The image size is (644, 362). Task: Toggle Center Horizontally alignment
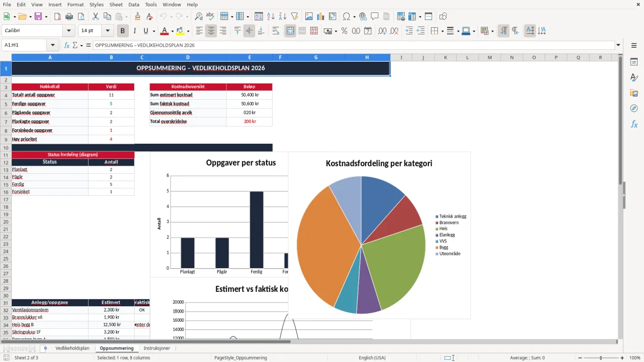pos(211,31)
